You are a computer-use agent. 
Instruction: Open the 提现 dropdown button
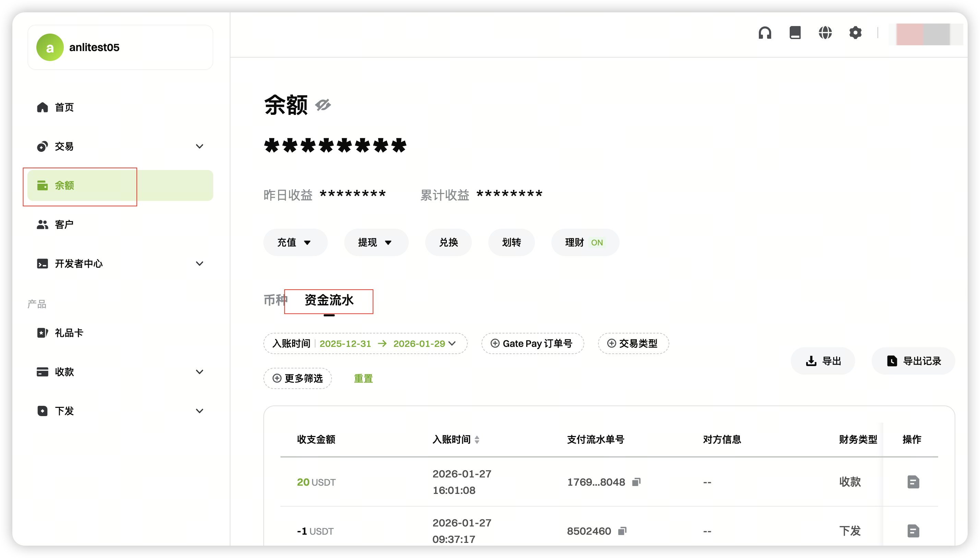pos(376,242)
